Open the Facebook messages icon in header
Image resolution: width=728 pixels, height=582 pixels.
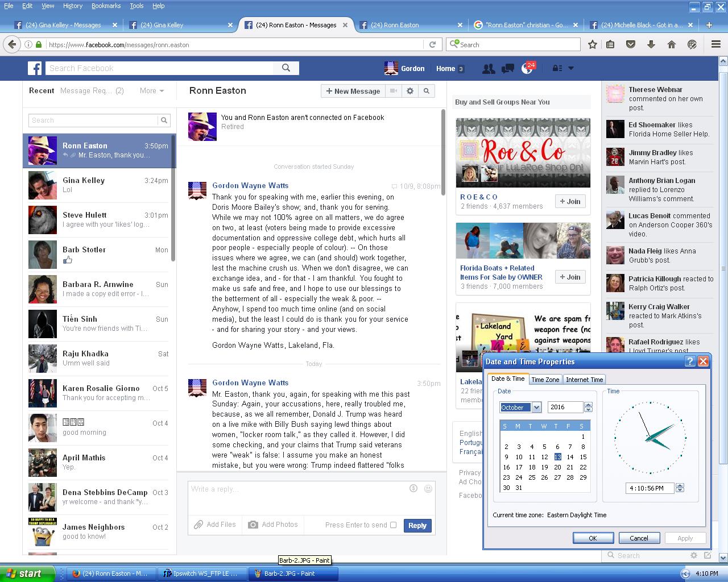click(x=507, y=69)
